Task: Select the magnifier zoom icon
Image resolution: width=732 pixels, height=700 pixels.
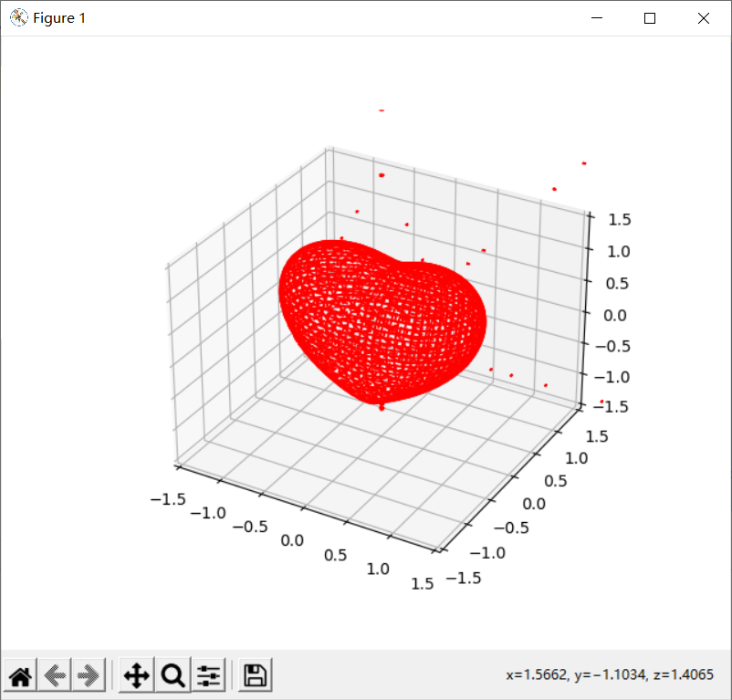Action: tap(173, 674)
